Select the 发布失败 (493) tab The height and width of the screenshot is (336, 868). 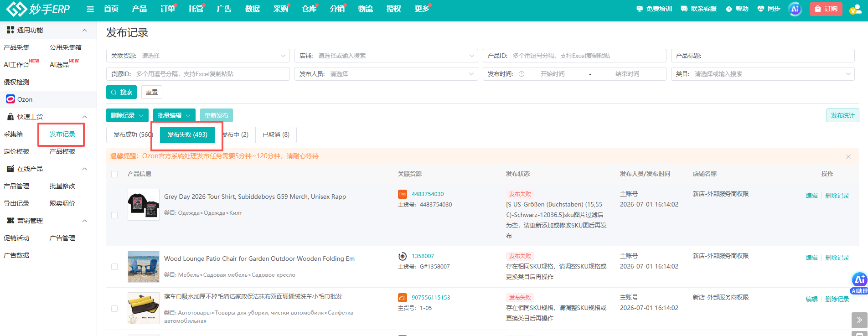(x=187, y=134)
